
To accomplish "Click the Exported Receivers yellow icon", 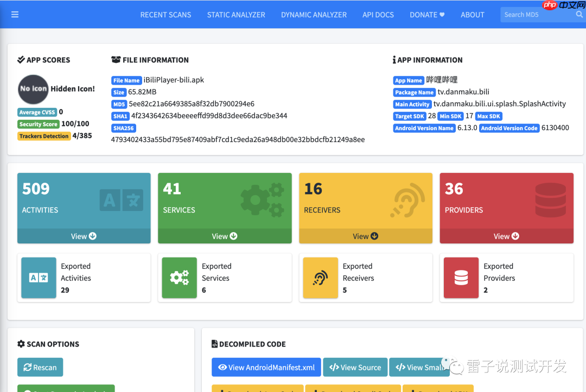I will coord(320,278).
